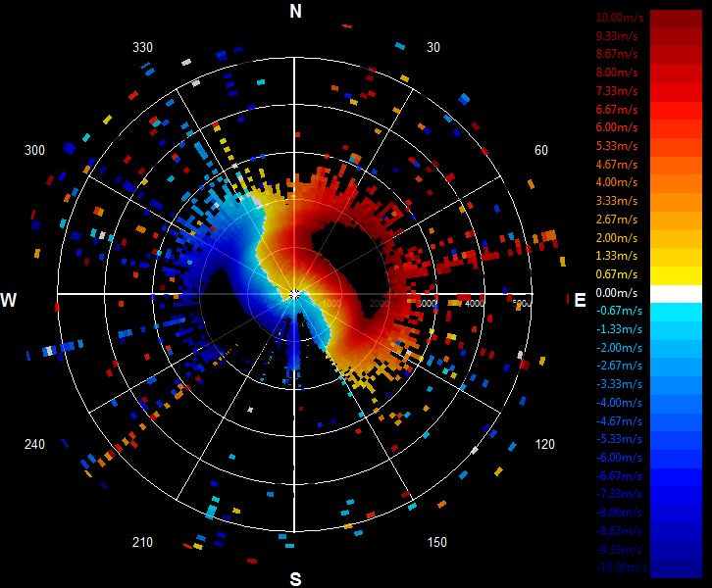Screen dimensions: 712x588
Task: Click the N compass label
Action: point(295,12)
